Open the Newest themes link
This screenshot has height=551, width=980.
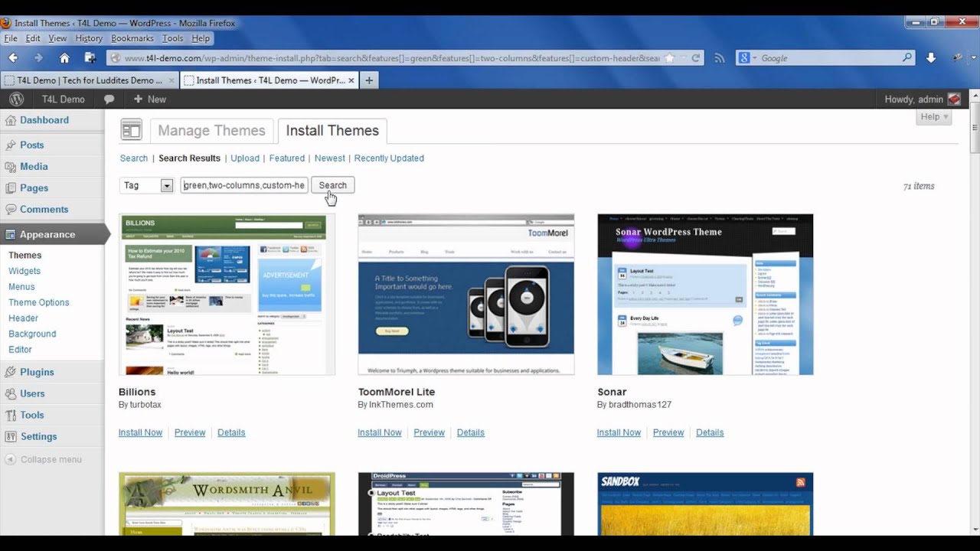pos(330,158)
